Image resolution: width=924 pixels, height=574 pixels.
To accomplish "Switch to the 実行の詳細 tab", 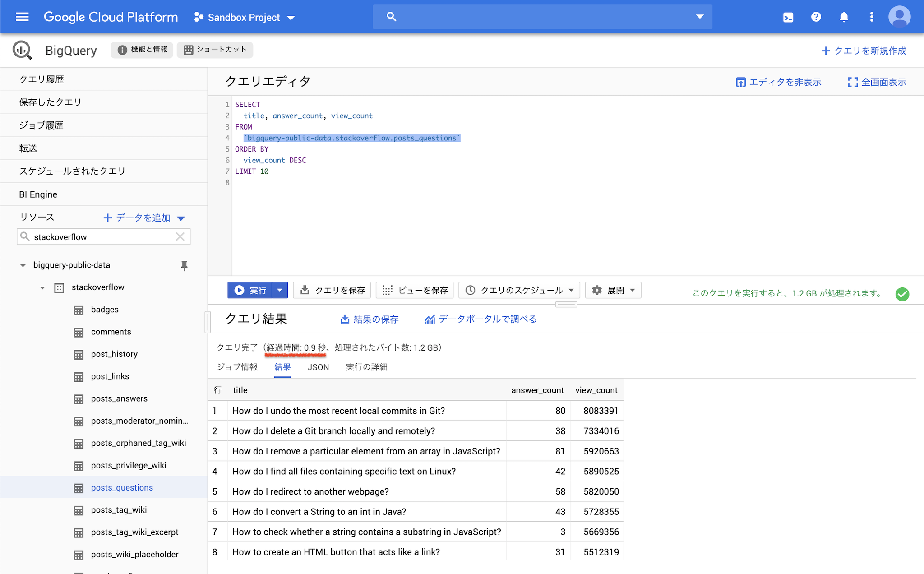I will tap(366, 367).
